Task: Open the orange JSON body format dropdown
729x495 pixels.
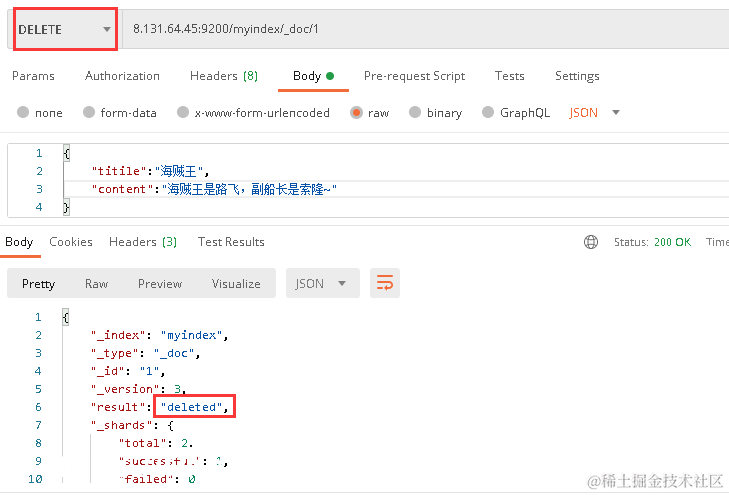Action: click(x=594, y=112)
